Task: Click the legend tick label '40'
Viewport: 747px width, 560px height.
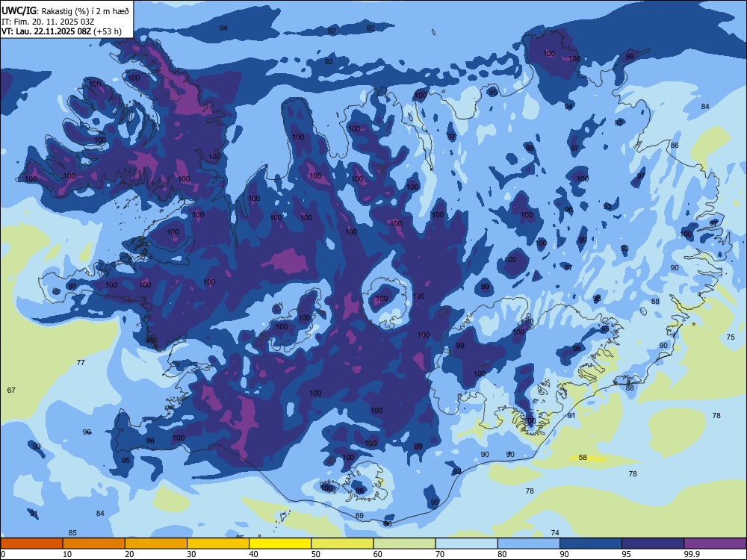Action: tap(254, 554)
